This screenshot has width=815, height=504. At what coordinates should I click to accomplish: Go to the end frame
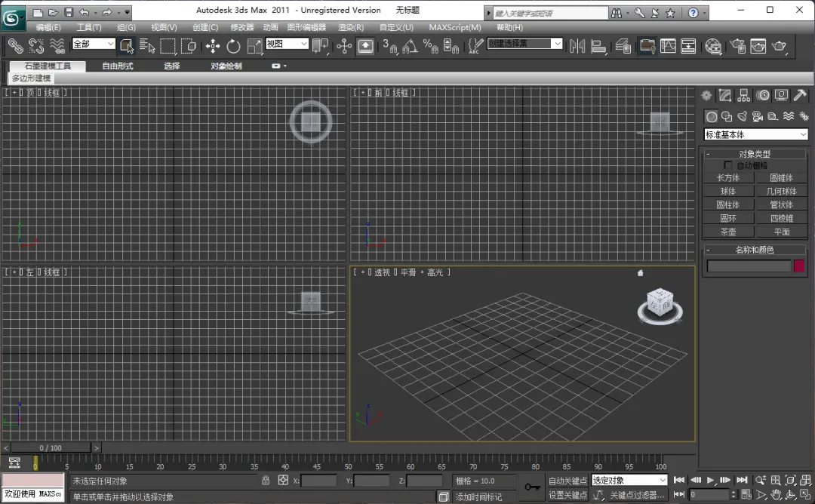pyautogui.click(x=742, y=480)
